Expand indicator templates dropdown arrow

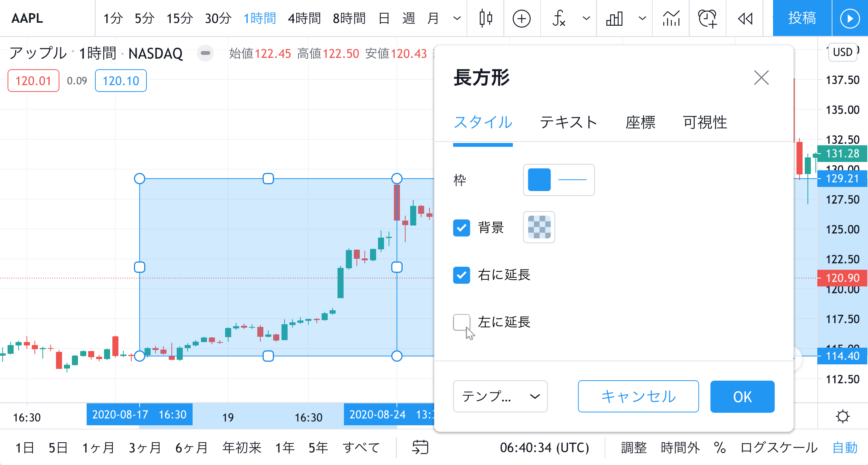coord(586,18)
